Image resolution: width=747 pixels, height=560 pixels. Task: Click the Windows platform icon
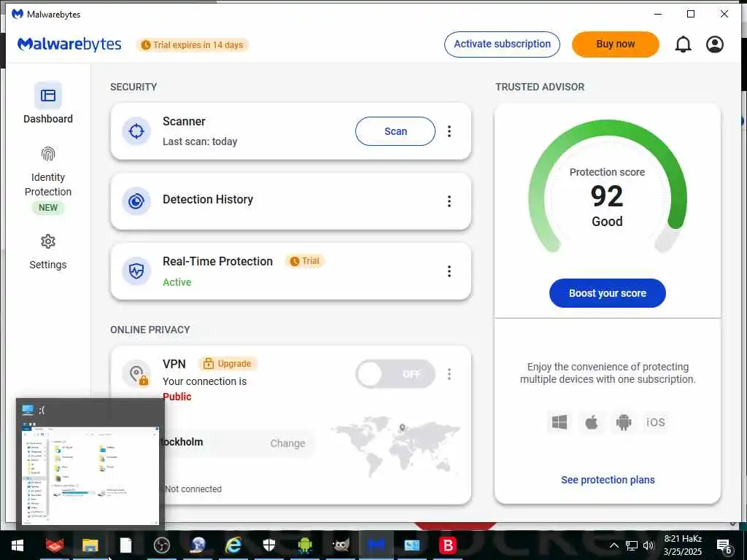pyautogui.click(x=560, y=422)
